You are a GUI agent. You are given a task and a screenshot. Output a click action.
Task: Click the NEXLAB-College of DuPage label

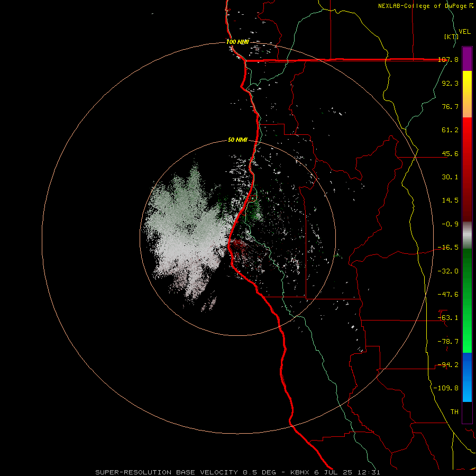[423, 6]
